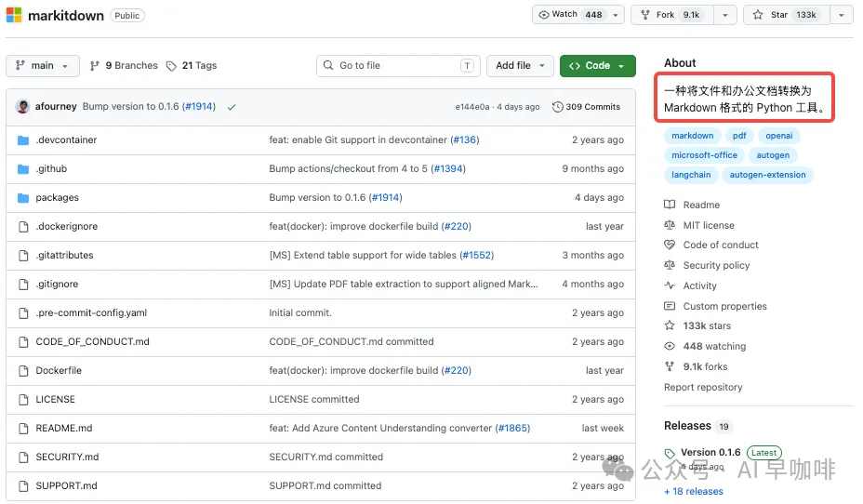The height and width of the screenshot is (504, 863).
Task: Click the 'Initial commit.' message text
Action: click(x=300, y=313)
